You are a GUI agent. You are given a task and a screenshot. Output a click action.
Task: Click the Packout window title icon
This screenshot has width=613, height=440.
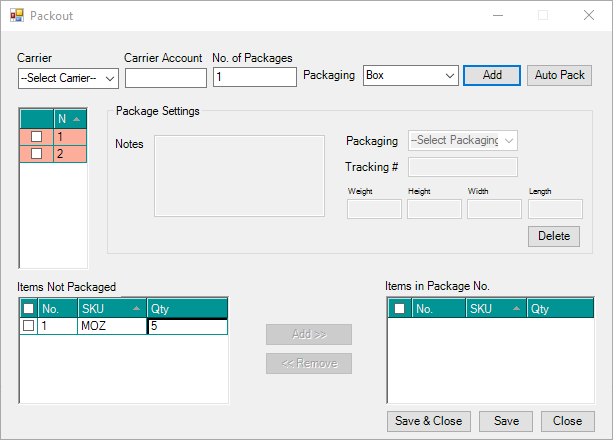(16, 16)
